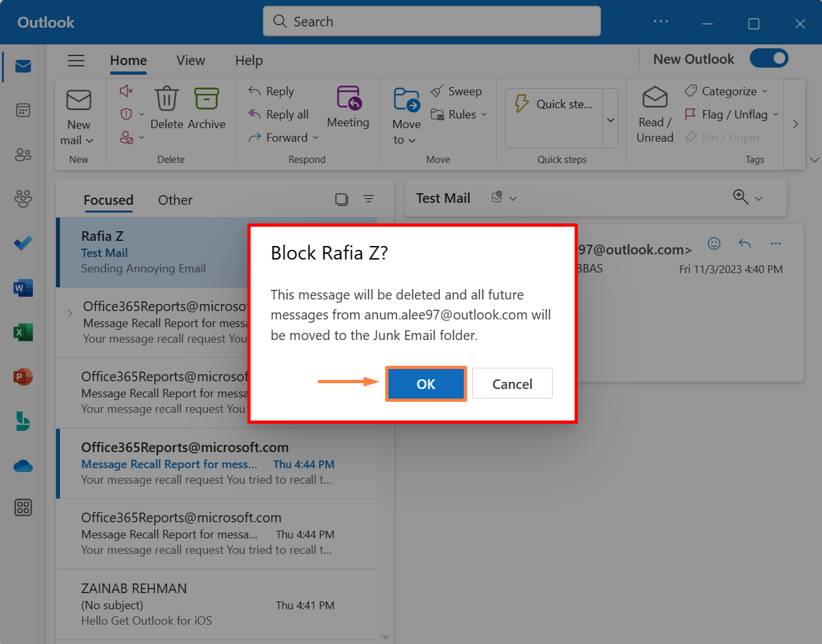The width and height of the screenshot is (822, 644).
Task: Show more ribbon commands arrow
Action: coord(796,124)
